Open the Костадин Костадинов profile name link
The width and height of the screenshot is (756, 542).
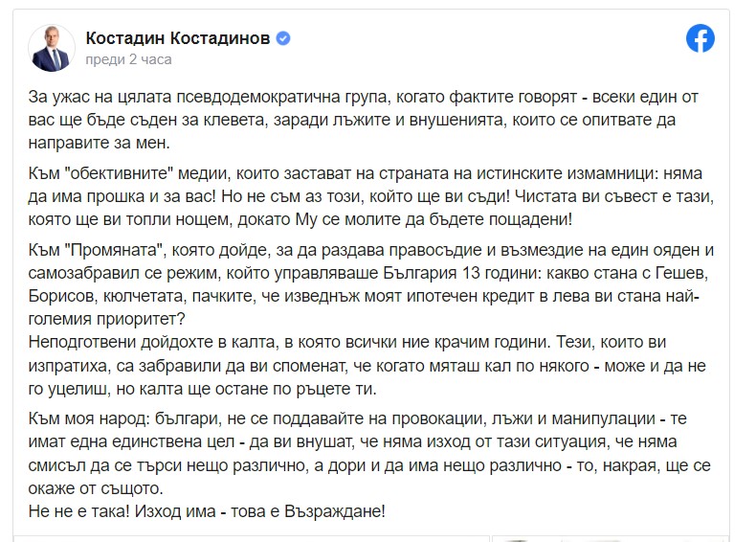pos(179,38)
